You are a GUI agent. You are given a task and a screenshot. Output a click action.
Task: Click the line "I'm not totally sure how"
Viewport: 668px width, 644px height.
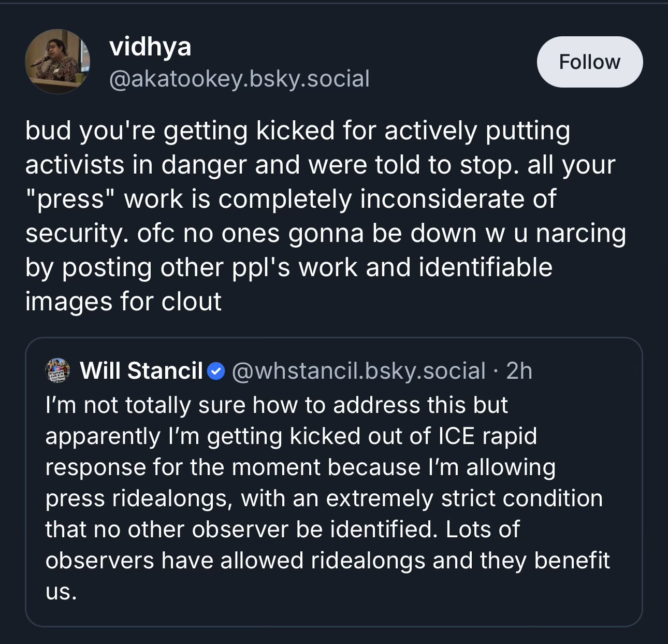(x=277, y=405)
